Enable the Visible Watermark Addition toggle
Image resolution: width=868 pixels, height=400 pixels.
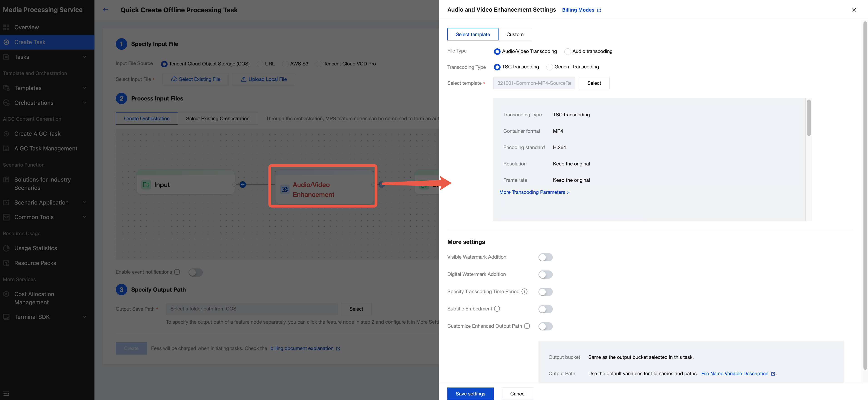(545, 257)
